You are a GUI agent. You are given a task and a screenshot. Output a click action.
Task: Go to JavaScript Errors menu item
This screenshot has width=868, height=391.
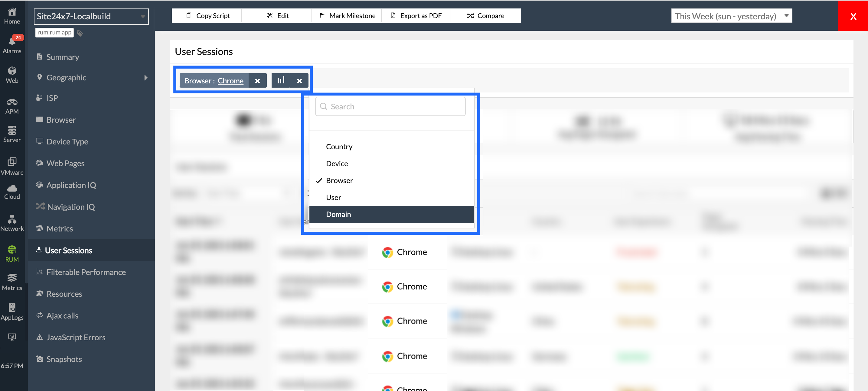pos(76,337)
